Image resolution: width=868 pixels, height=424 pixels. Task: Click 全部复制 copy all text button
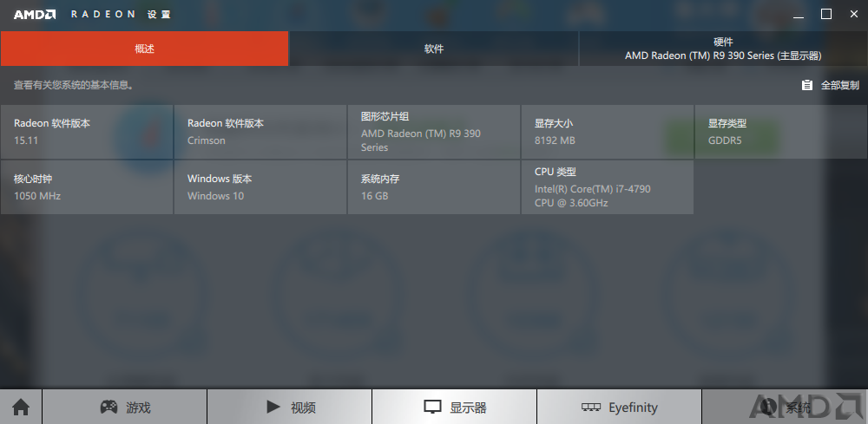click(x=839, y=85)
